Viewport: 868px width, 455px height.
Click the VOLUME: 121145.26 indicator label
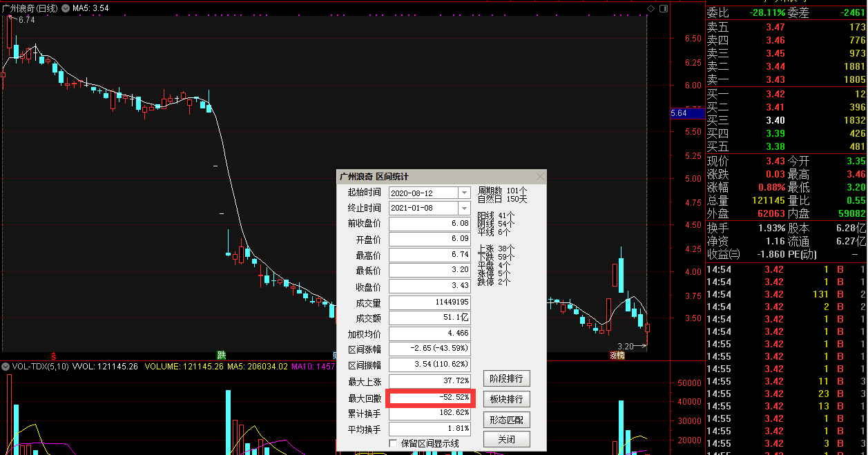183,366
